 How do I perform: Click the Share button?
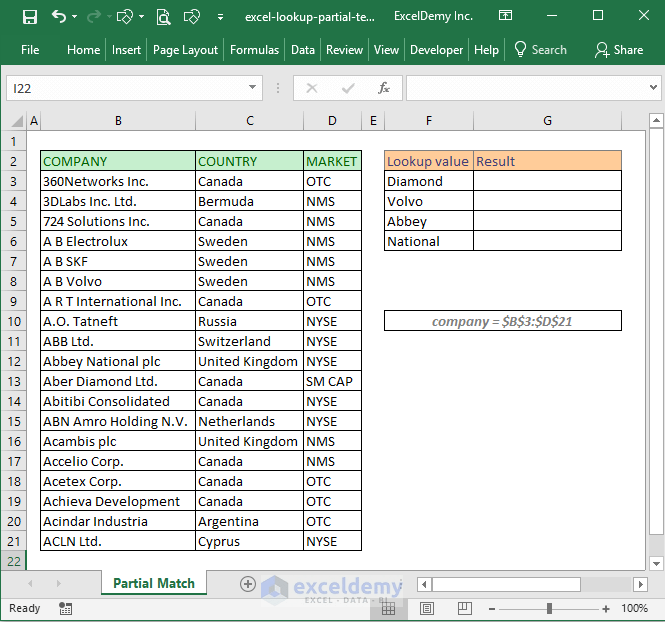(619, 50)
